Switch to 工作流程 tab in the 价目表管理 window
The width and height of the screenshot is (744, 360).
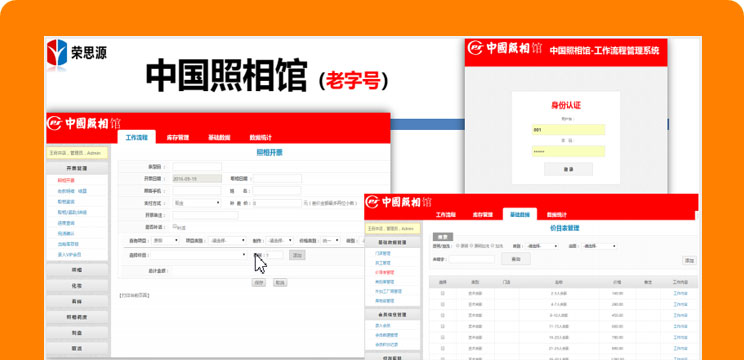point(446,215)
